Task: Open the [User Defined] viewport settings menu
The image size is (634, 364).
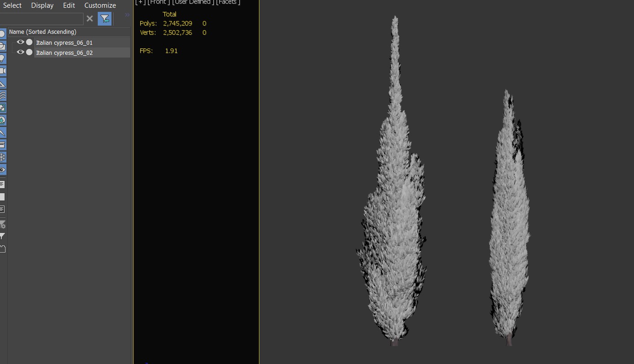Action: 193,2
